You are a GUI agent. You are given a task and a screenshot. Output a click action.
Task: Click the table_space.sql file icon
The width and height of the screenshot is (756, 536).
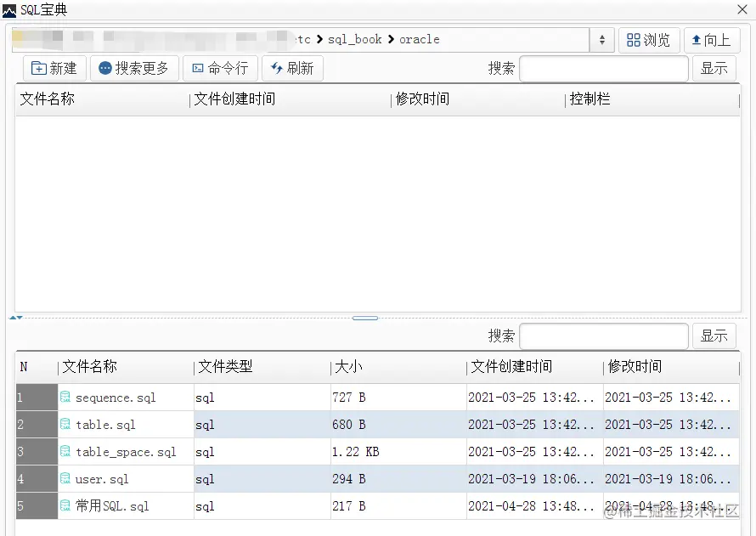point(65,452)
